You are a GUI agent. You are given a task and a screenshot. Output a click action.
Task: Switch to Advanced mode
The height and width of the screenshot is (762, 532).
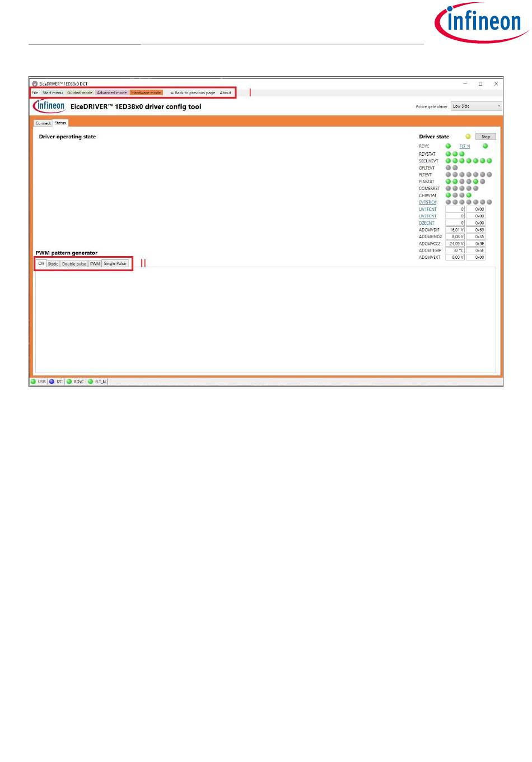pos(111,92)
